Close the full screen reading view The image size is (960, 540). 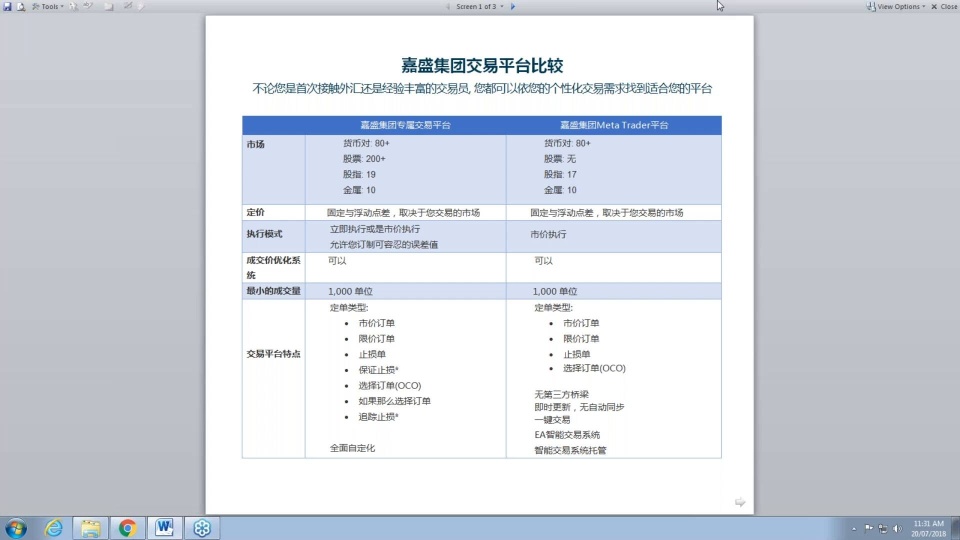click(x=944, y=6)
